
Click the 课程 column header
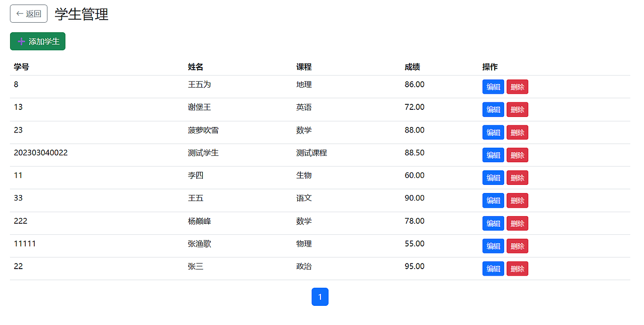303,67
